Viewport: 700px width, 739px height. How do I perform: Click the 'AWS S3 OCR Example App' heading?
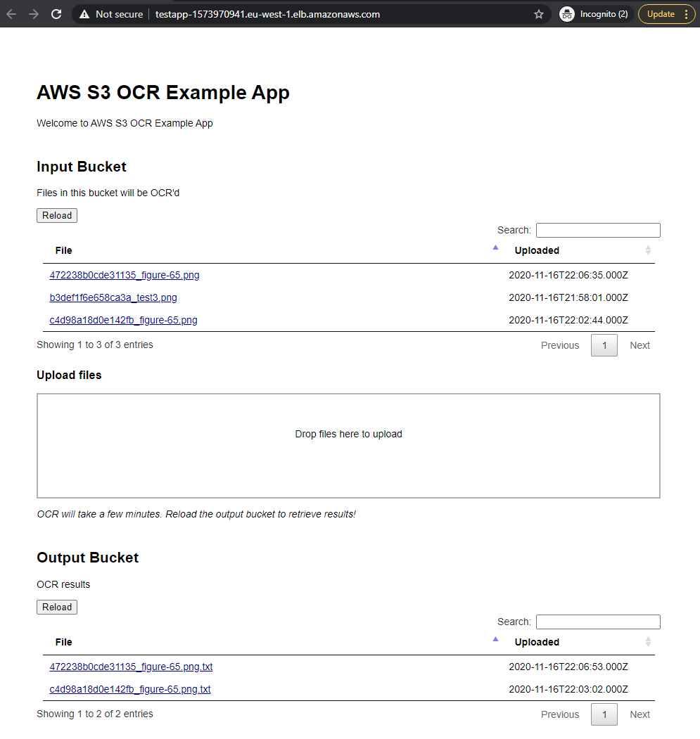163,92
